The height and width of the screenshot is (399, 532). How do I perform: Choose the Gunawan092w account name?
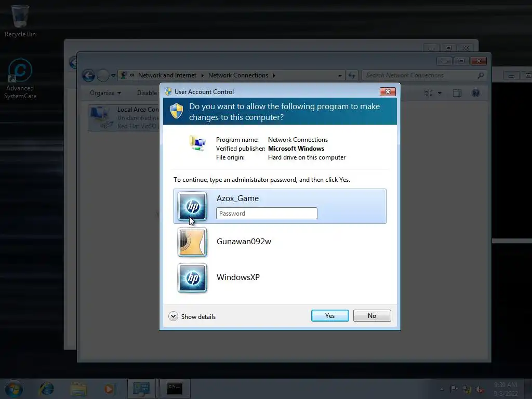click(x=244, y=242)
